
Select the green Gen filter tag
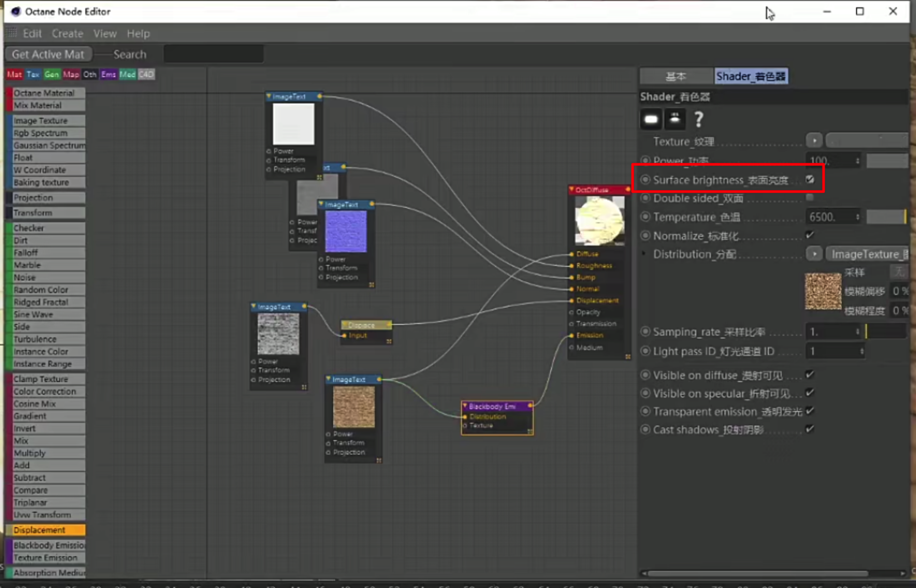coord(52,74)
